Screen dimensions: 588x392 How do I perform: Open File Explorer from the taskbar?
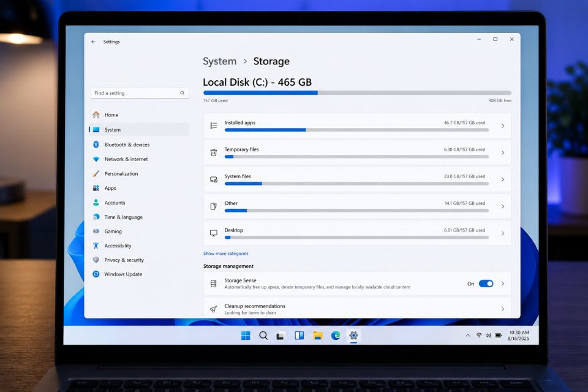click(x=318, y=336)
